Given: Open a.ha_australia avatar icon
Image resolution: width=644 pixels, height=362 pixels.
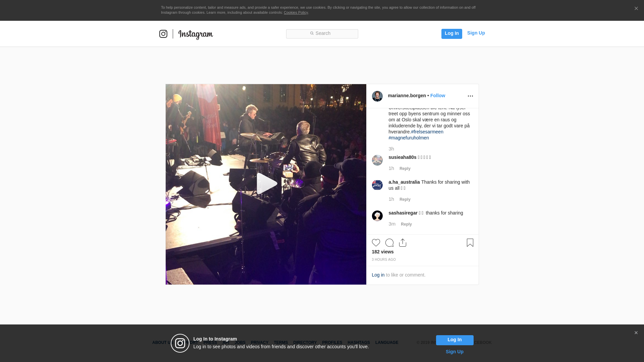Looking at the screenshot, I should click(377, 185).
